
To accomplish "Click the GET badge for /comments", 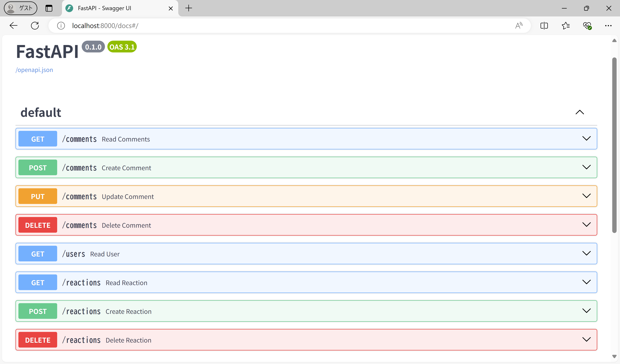I will 38,139.
